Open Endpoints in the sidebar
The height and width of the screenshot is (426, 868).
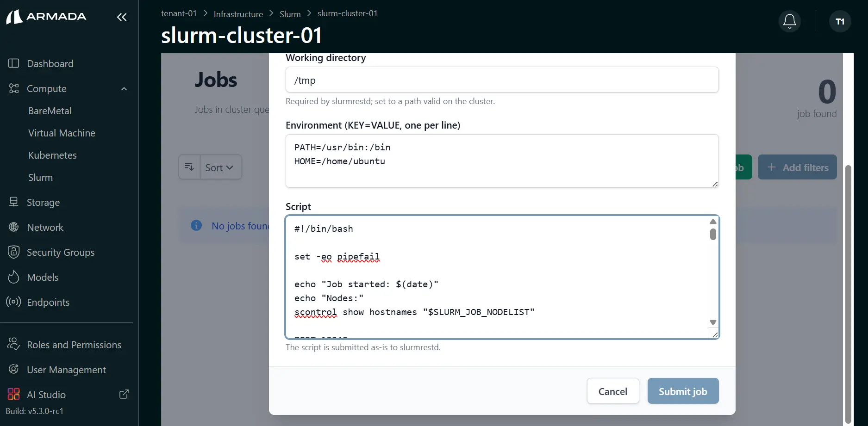pyautogui.click(x=48, y=302)
